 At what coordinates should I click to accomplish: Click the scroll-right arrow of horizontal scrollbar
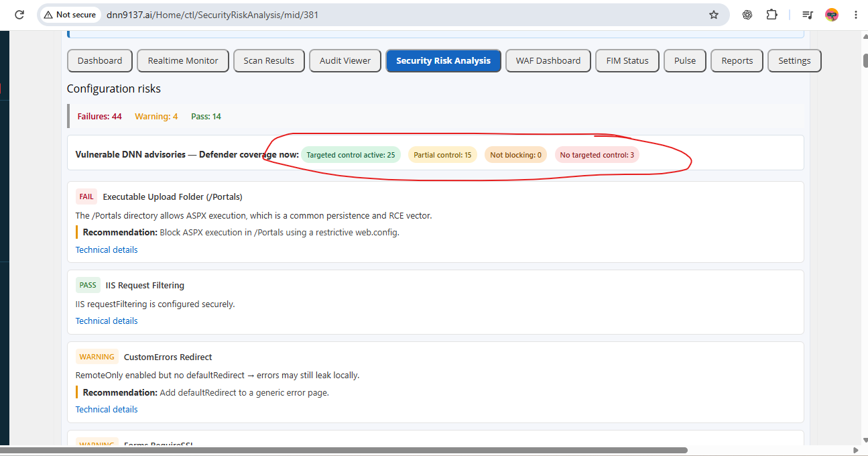[x=855, y=451]
